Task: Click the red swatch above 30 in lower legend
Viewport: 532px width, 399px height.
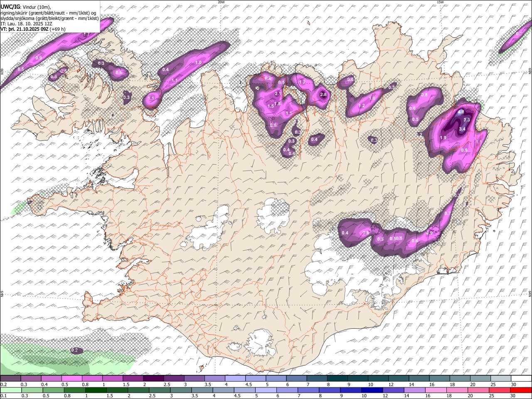Action: pos(521,390)
